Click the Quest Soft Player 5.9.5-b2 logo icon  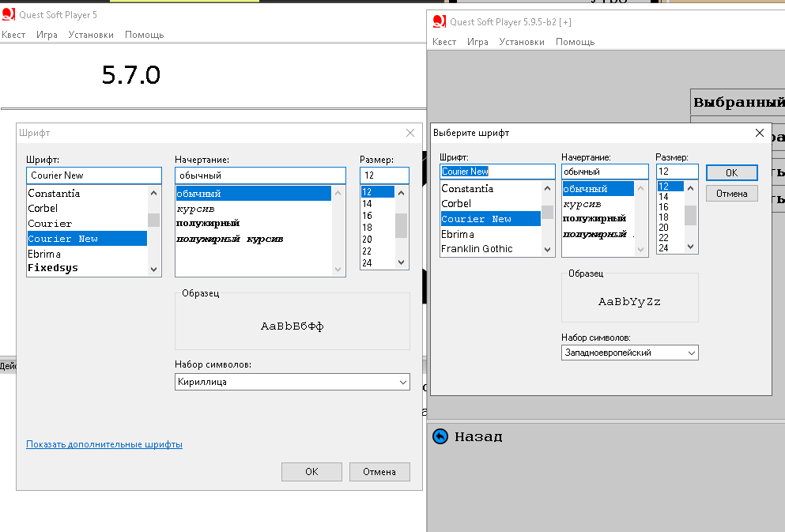(440, 21)
